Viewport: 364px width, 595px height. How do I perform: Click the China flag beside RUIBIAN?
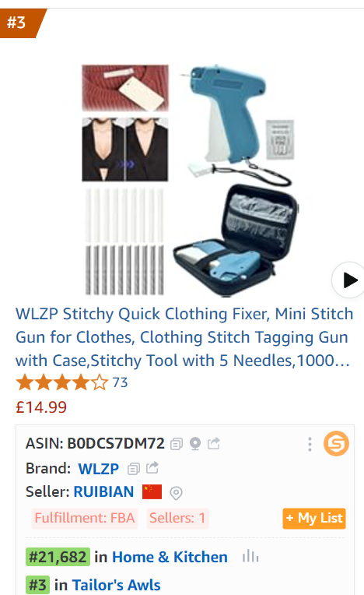(152, 491)
